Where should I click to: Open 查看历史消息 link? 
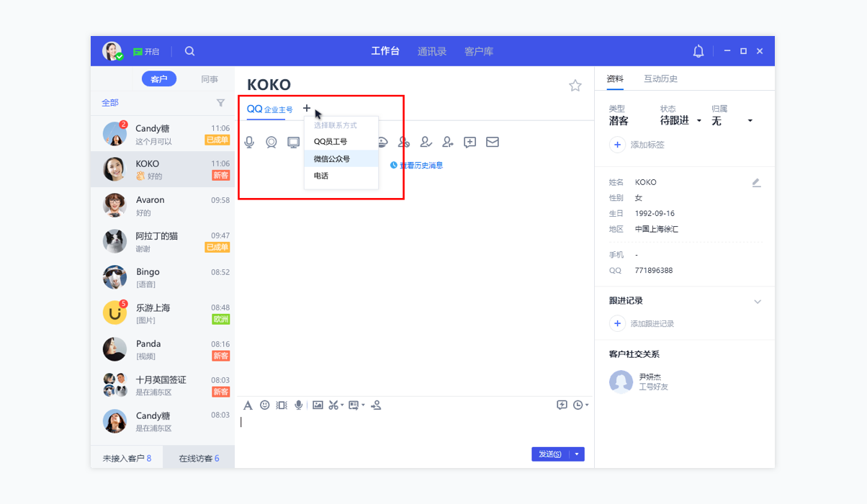[416, 166]
